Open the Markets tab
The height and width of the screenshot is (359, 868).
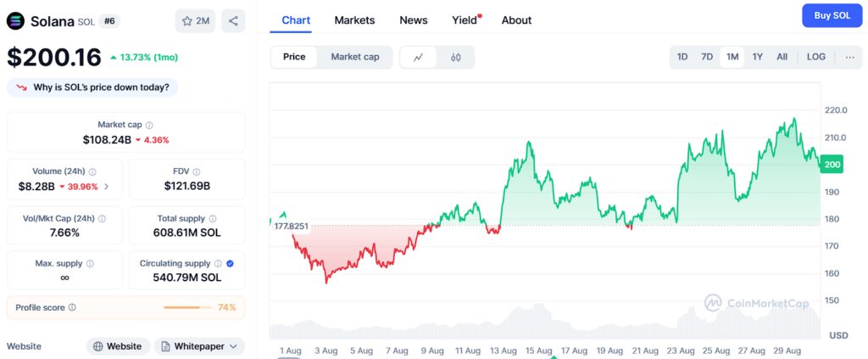[x=354, y=20]
